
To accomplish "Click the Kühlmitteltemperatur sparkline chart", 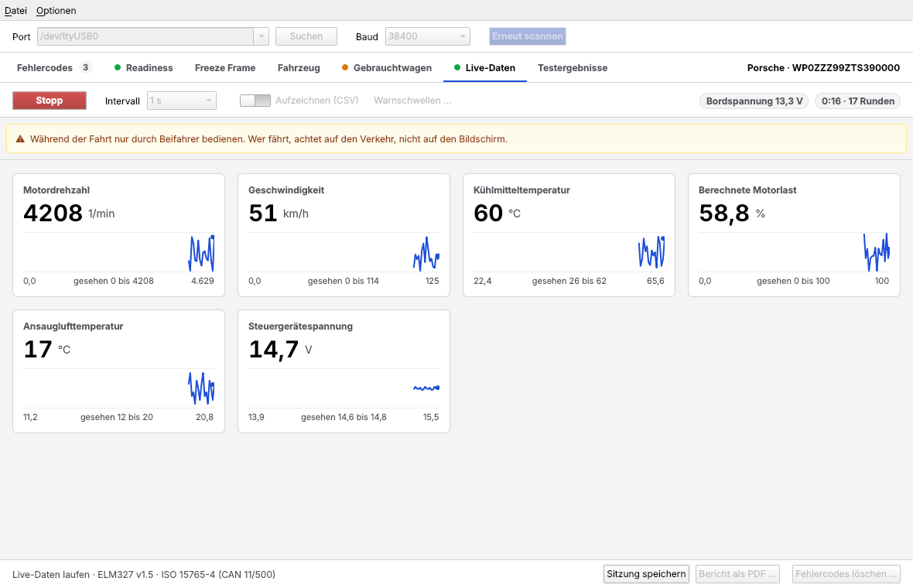I will coord(569,252).
